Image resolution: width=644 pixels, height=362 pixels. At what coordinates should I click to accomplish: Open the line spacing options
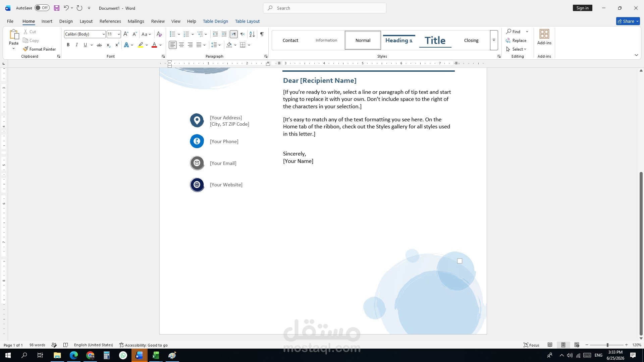point(216,45)
